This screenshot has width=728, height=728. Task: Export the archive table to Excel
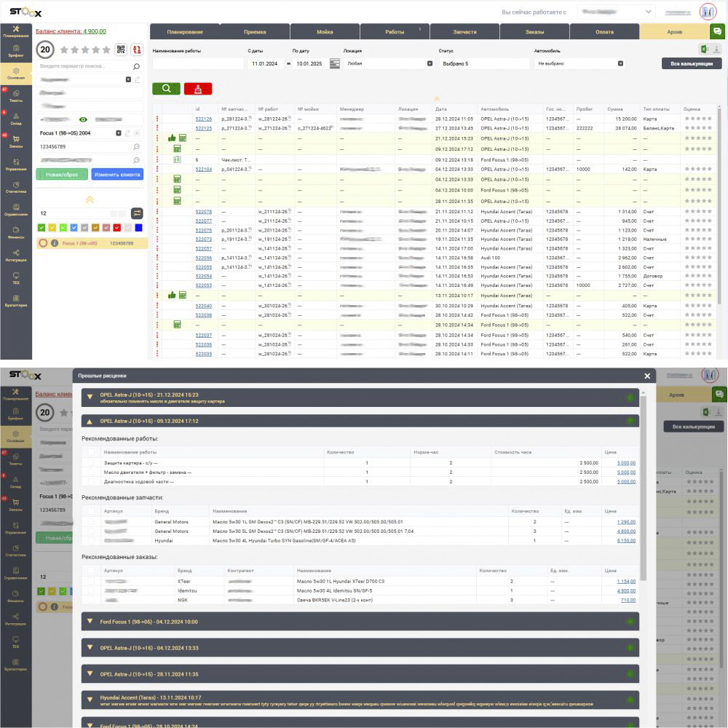[704, 49]
